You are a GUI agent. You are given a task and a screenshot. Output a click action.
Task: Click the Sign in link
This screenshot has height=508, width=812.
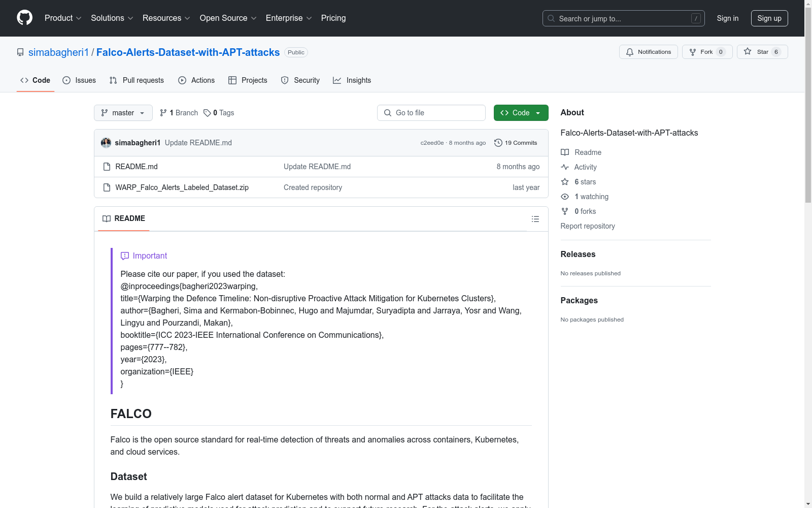[x=728, y=18]
